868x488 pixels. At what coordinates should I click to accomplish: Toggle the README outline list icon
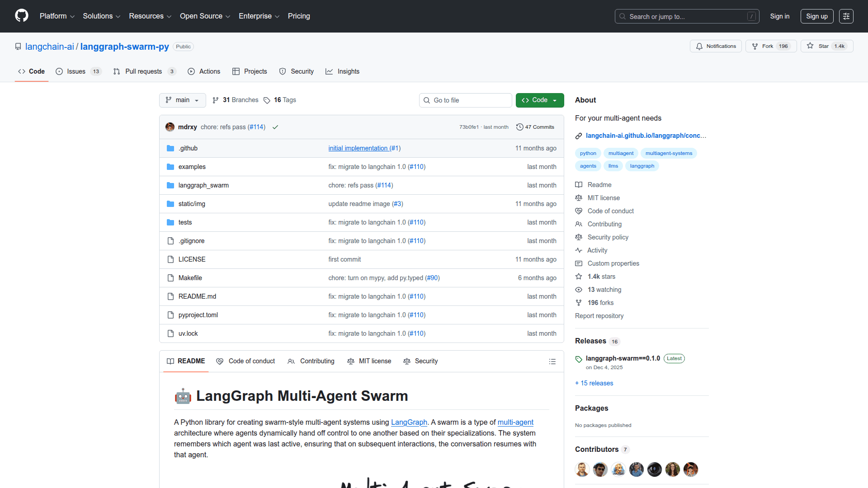coord(552,361)
